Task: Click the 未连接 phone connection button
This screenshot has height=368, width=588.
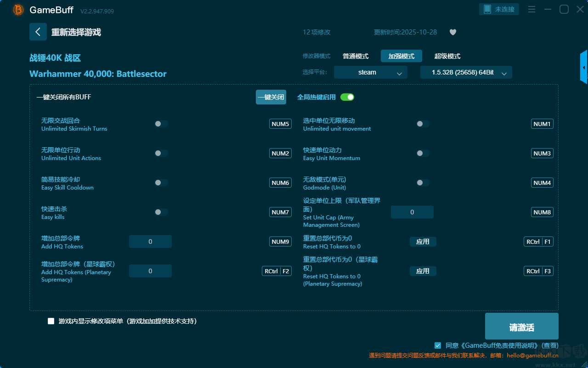Action: [x=499, y=9]
